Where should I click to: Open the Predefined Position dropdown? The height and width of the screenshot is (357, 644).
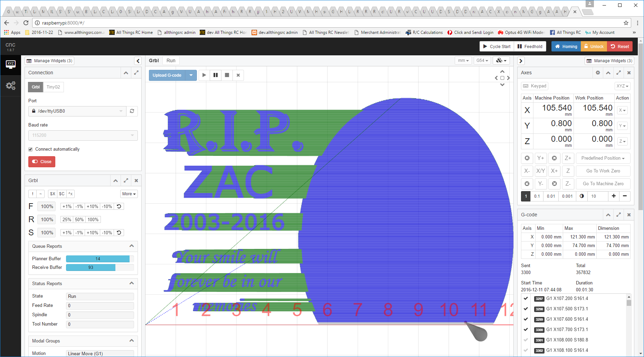(603, 158)
